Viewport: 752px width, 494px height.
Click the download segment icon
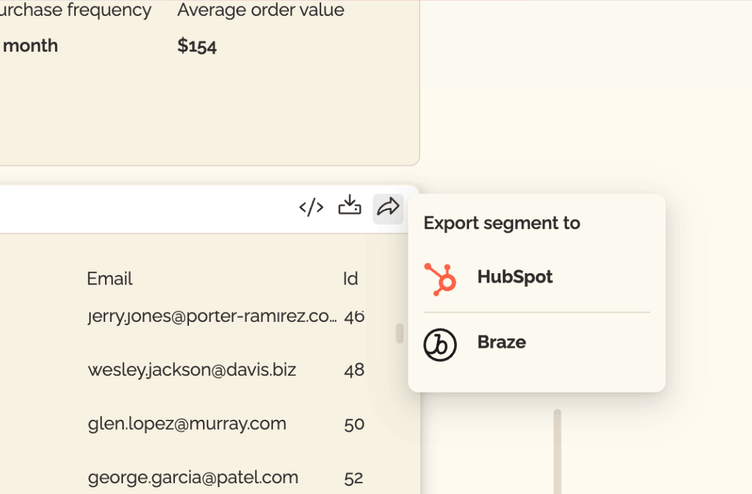coord(350,205)
